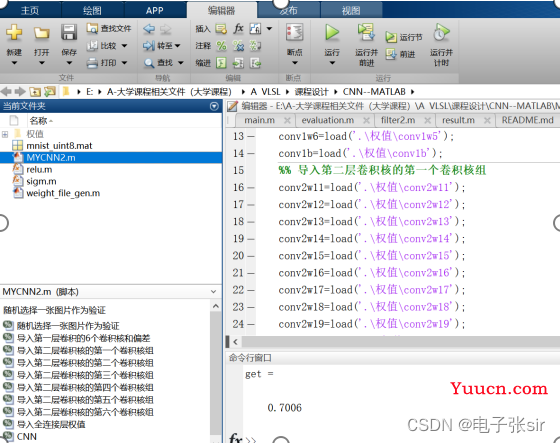Expand the Run (运行) dropdown arrow

coord(332,63)
